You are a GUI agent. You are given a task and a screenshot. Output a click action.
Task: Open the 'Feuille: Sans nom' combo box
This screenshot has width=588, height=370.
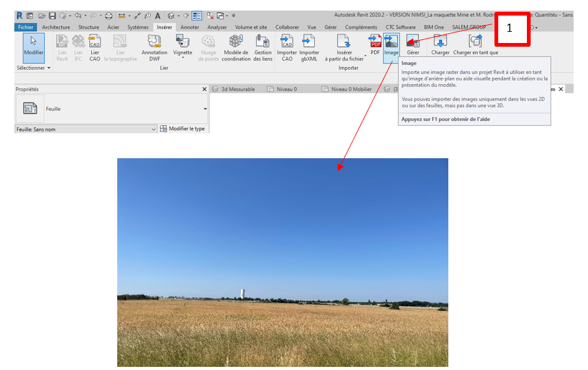[x=154, y=129]
